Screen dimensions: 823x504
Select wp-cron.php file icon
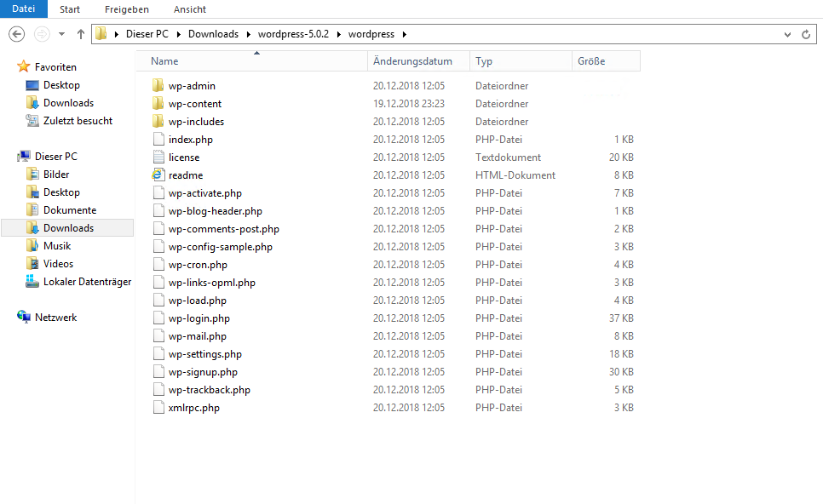[x=158, y=264]
